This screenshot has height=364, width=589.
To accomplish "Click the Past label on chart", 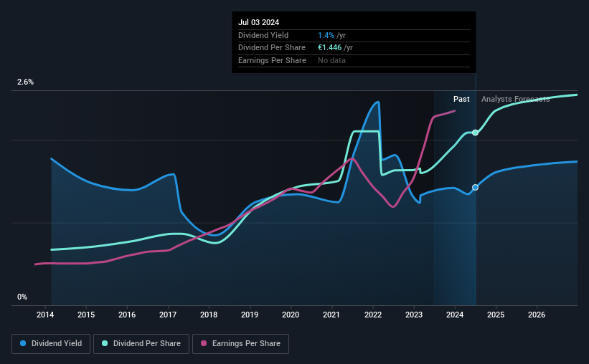I will tap(461, 99).
